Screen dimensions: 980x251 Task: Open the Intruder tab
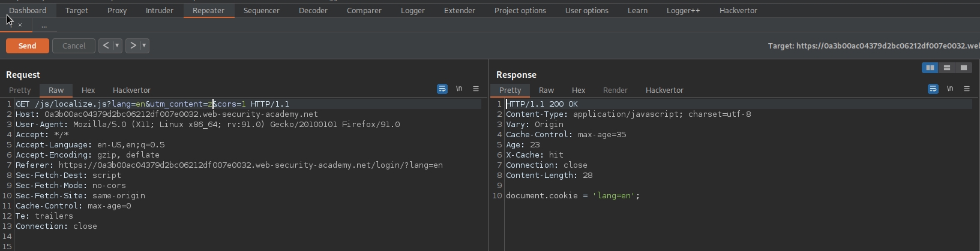click(160, 10)
